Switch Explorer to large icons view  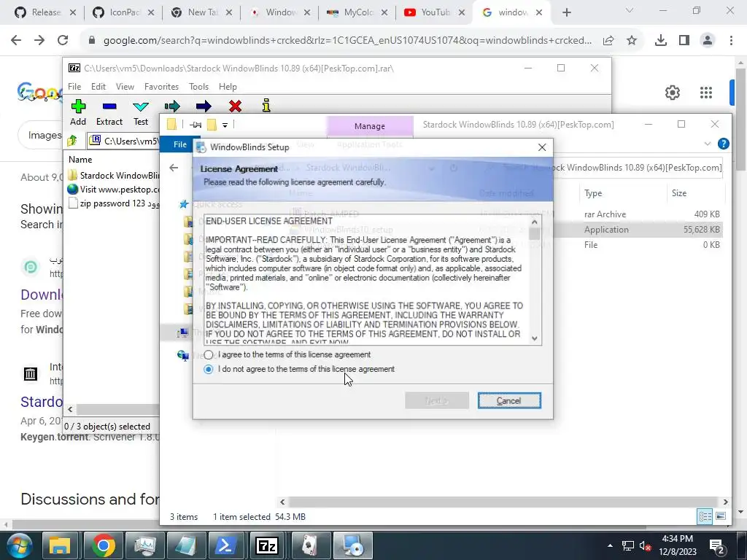point(721,516)
